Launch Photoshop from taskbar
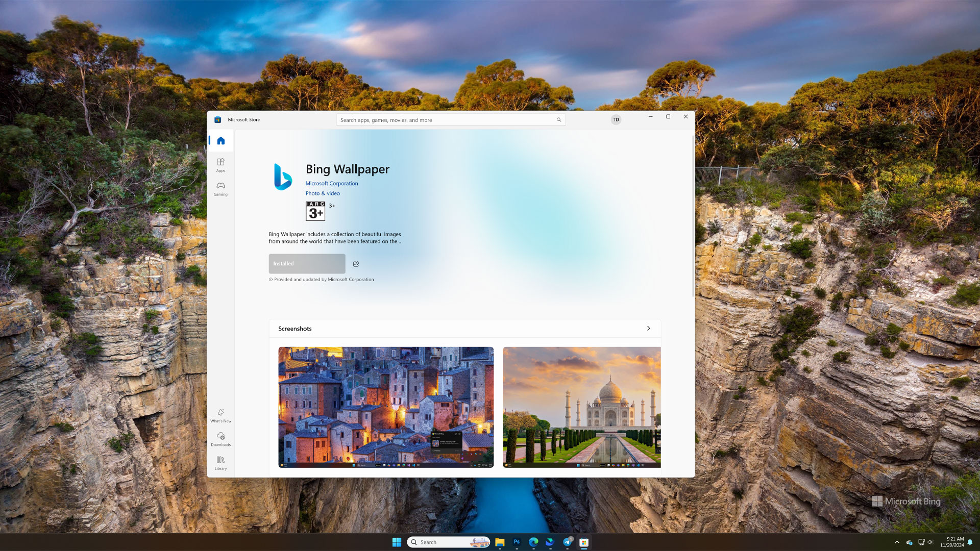Screen dimensions: 980x551 (x=517, y=542)
